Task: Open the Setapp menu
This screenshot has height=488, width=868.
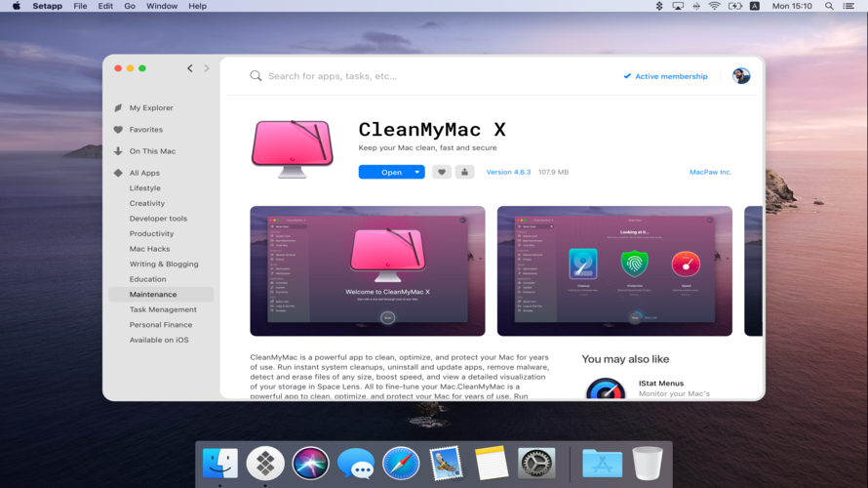Action: pyautogui.click(x=47, y=6)
